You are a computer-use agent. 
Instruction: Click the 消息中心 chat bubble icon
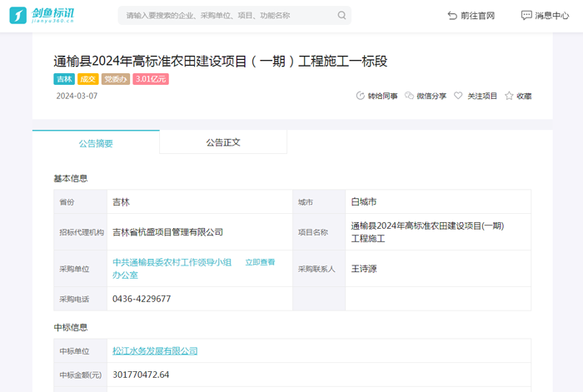[526, 15]
